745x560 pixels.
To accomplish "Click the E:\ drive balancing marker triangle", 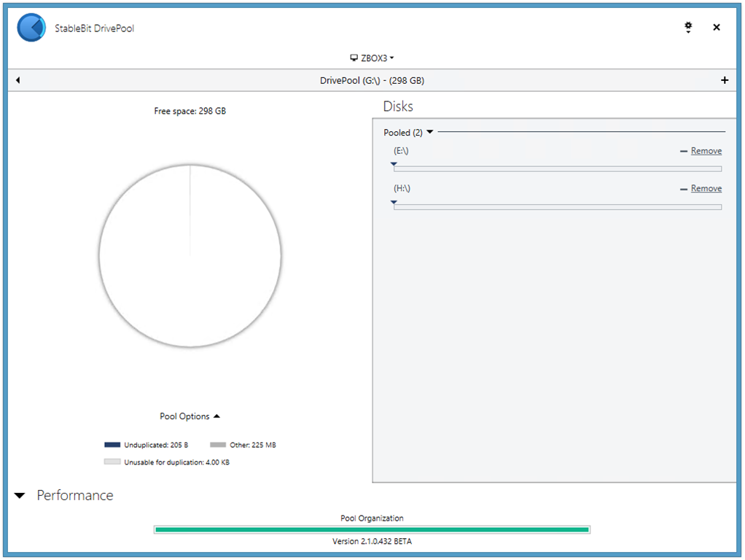I will point(394,164).
